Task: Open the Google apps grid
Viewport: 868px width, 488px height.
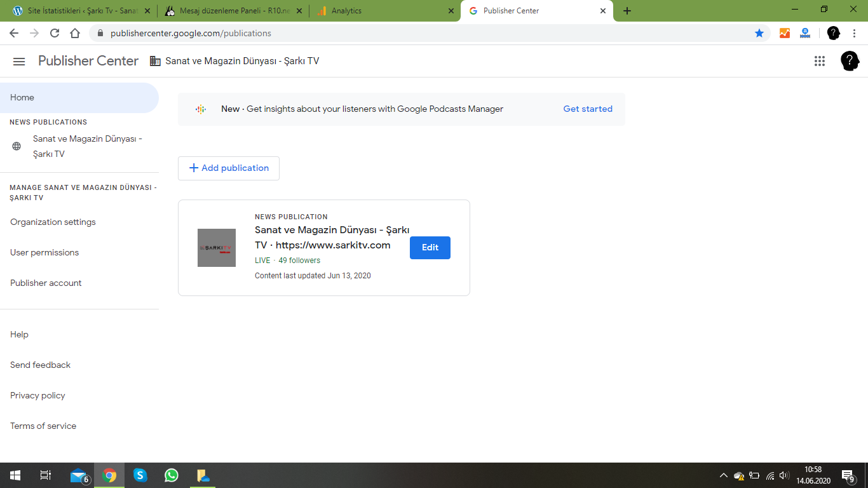Action: coord(820,61)
